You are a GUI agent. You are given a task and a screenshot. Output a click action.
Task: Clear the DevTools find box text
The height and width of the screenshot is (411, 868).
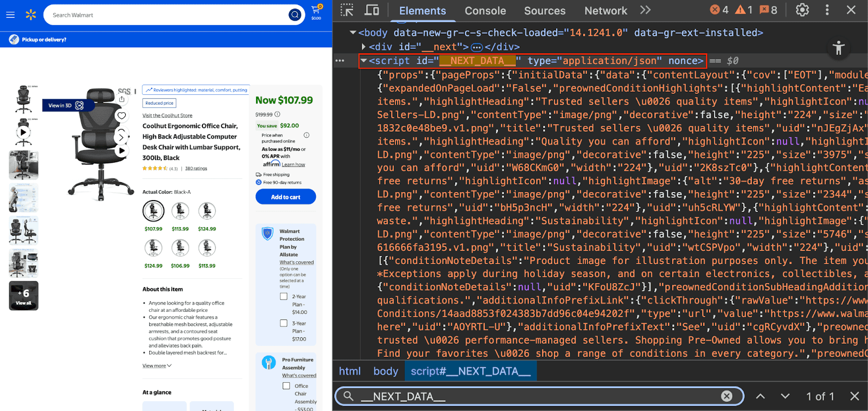pos(727,396)
